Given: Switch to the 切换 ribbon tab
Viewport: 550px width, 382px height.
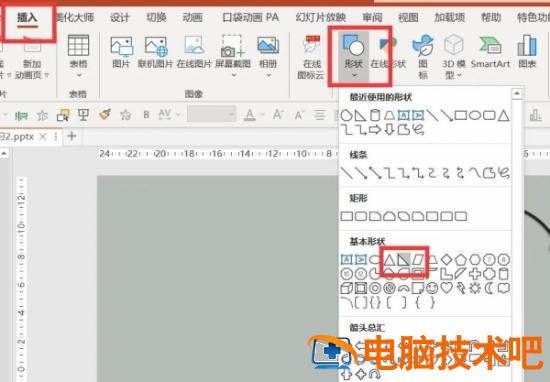Looking at the screenshot, I should coord(156,17).
